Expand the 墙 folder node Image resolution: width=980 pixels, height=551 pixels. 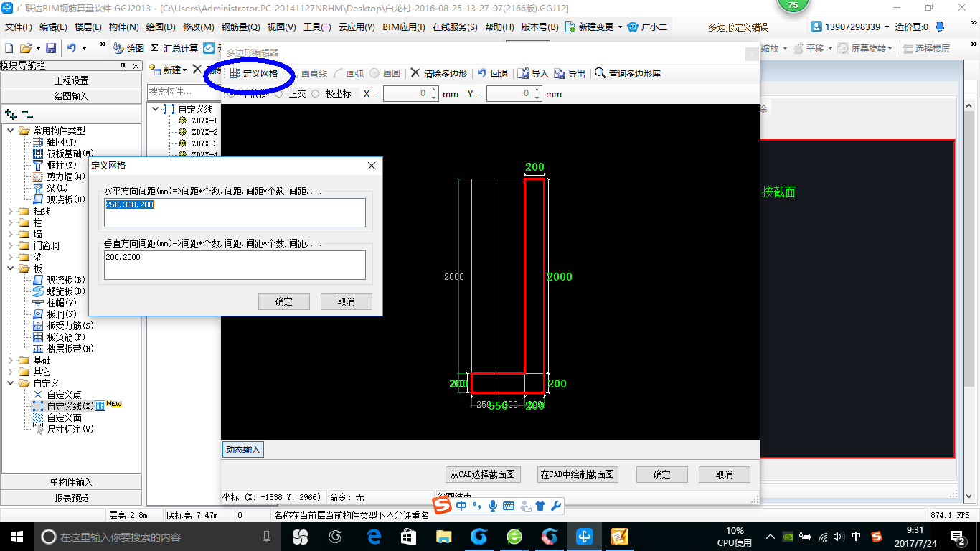click(x=11, y=234)
